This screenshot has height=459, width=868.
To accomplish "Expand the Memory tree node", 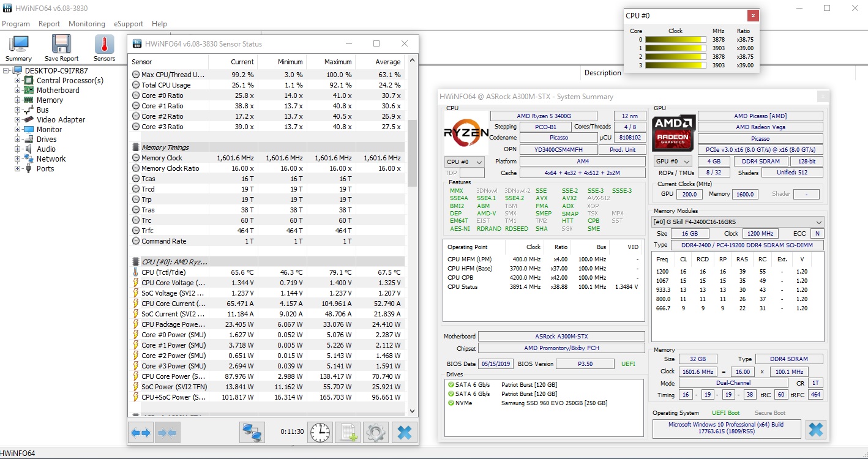I will point(18,100).
